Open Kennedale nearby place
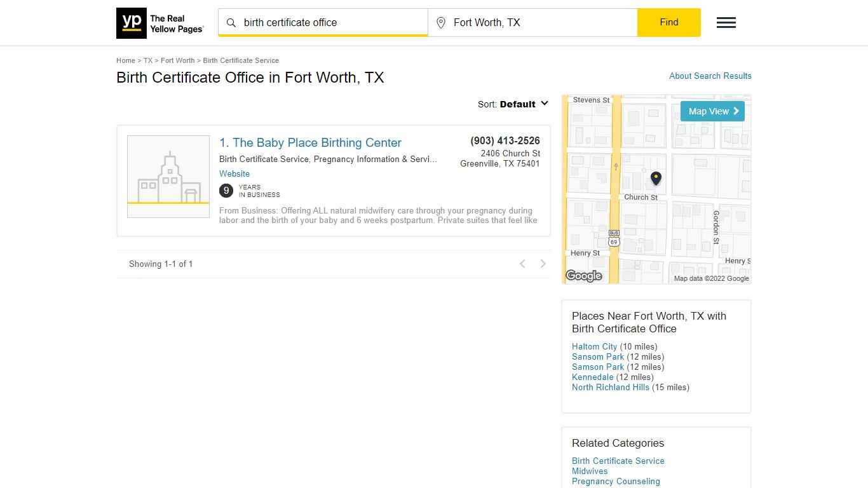 593,377
